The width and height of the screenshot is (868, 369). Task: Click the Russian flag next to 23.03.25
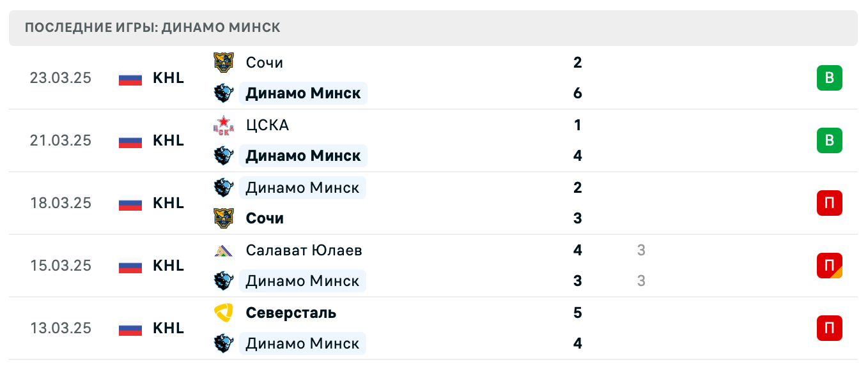click(130, 79)
